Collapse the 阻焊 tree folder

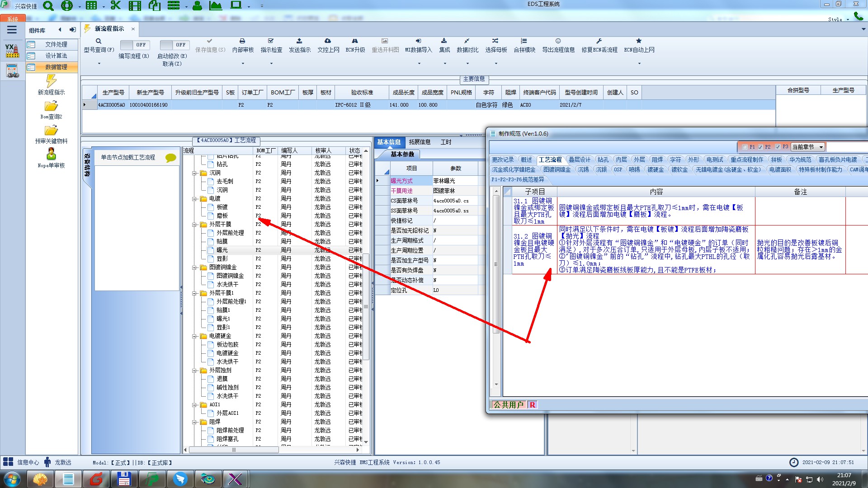194,422
